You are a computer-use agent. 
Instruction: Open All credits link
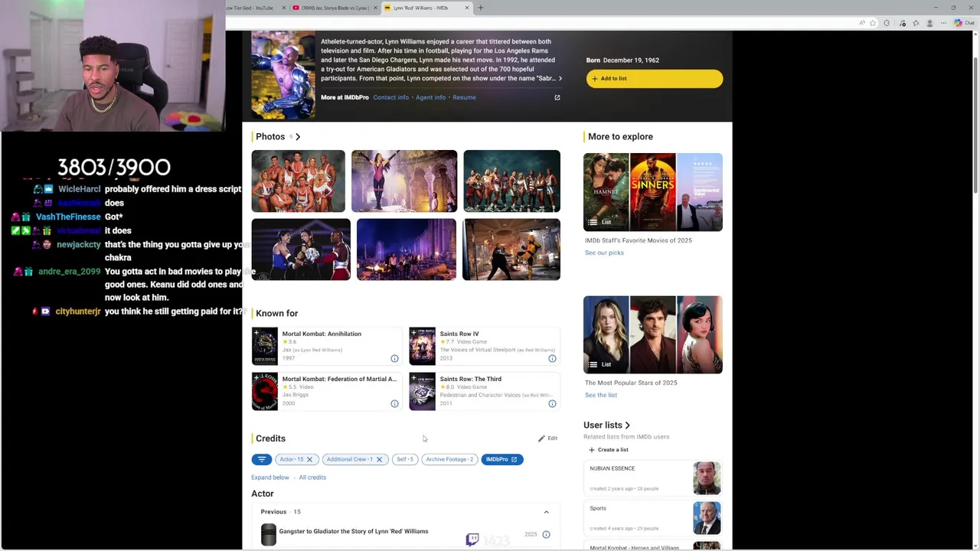(312, 478)
